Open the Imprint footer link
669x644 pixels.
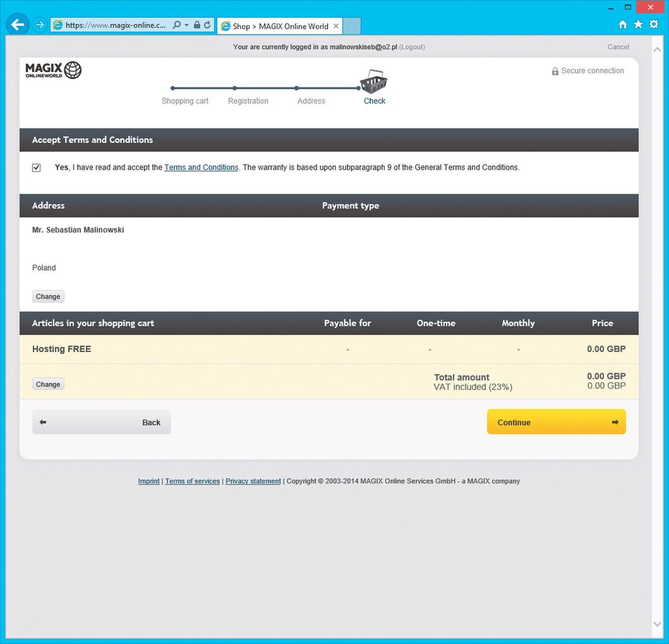[x=149, y=481]
